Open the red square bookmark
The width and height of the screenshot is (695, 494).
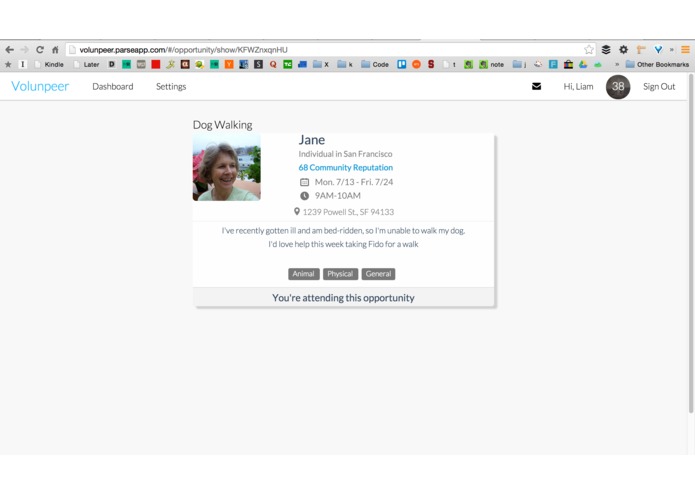(156, 64)
